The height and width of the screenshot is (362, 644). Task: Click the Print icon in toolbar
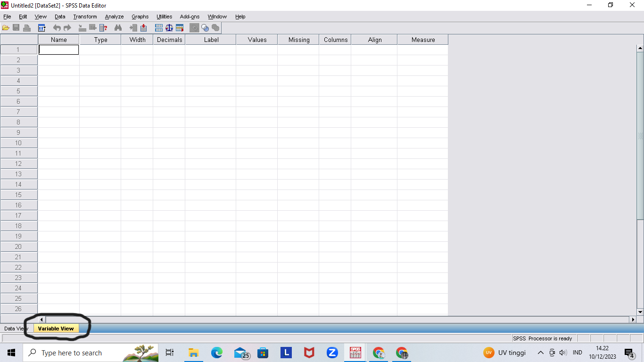[x=27, y=28]
